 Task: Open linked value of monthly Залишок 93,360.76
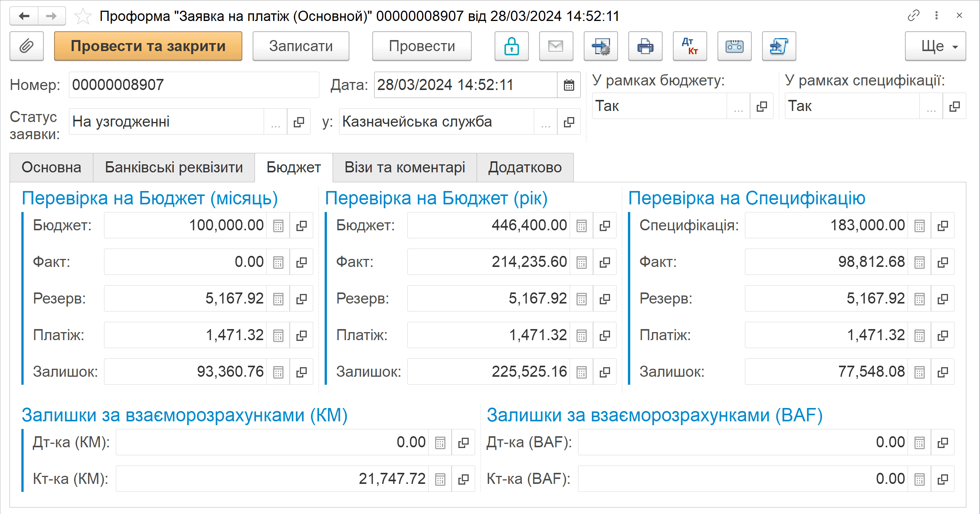[x=301, y=372]
